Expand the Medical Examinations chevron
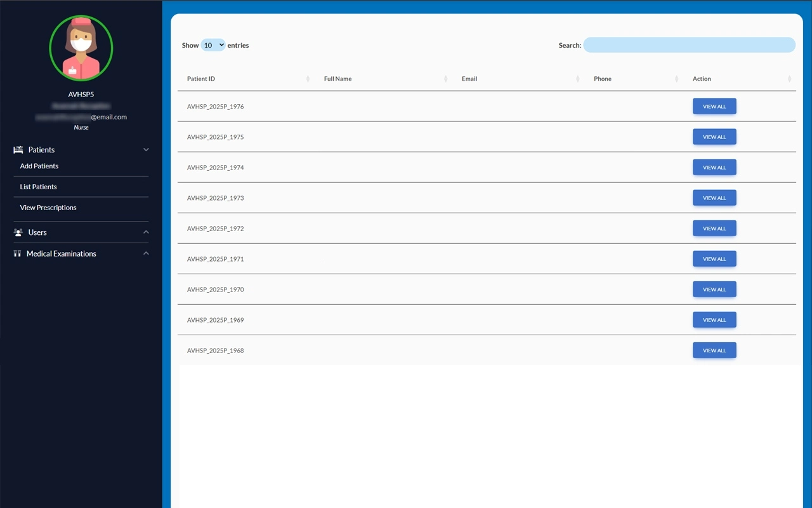Screen dimensions: 812x508 146,253
